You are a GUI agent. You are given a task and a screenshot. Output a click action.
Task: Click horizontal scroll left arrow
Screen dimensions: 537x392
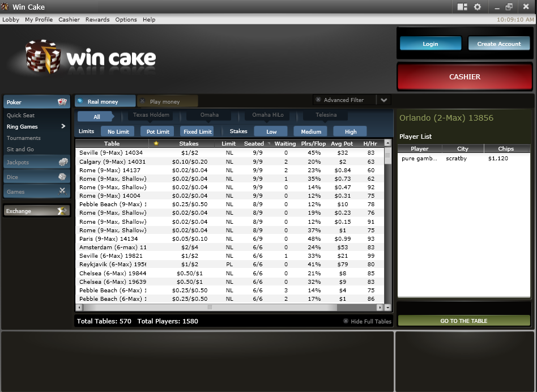coord(79,308)
